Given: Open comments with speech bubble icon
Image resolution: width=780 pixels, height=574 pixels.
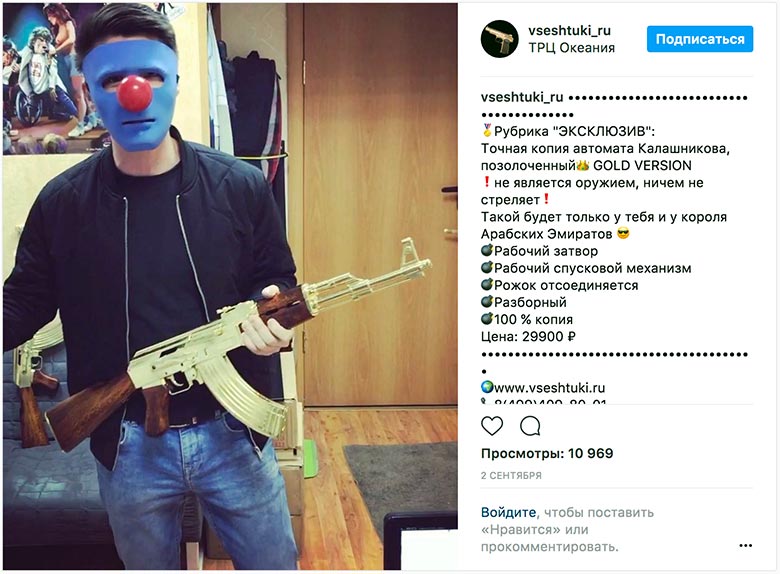Looking at the screenshot, I should [x=530, y=426].
